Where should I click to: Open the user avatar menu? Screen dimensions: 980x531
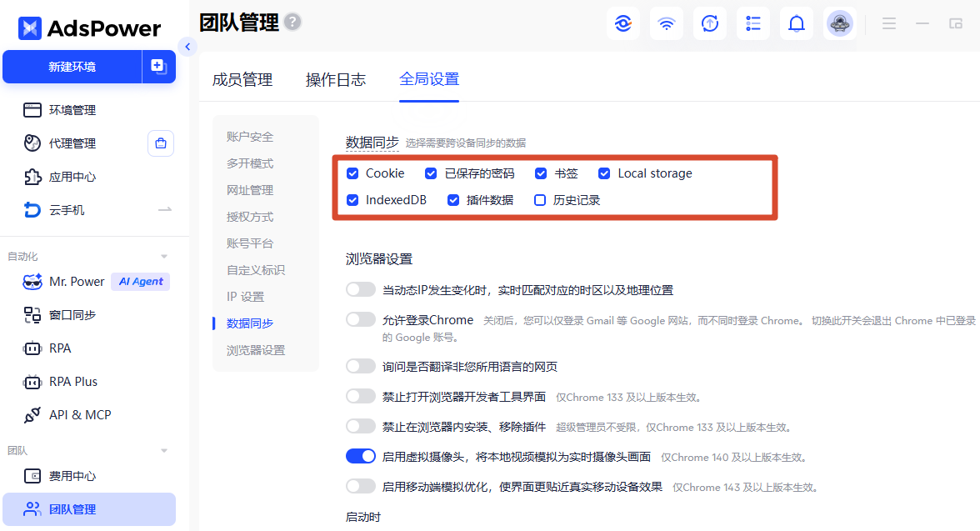click(840, 24)
